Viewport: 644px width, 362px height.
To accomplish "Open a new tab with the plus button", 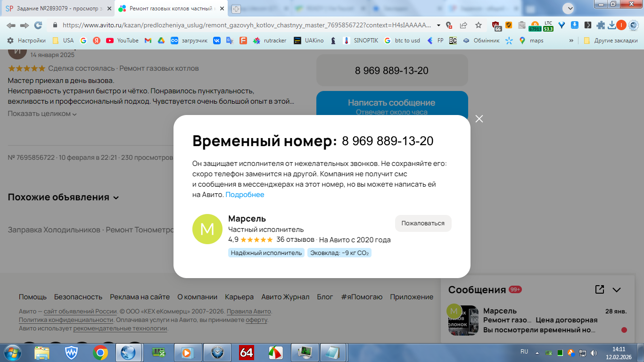I will [x=236, y=8].
